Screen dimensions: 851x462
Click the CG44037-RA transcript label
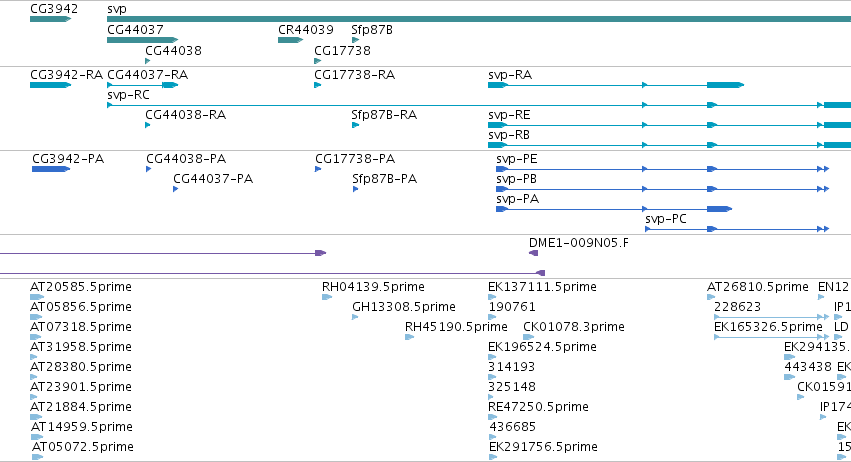[x=148, y=74]
